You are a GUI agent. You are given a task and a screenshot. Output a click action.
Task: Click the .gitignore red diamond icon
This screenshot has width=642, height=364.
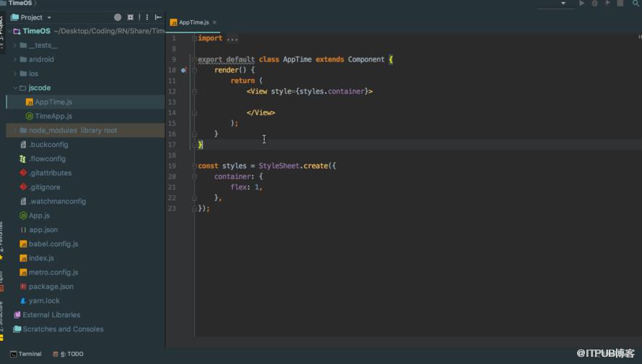point(23,187)
